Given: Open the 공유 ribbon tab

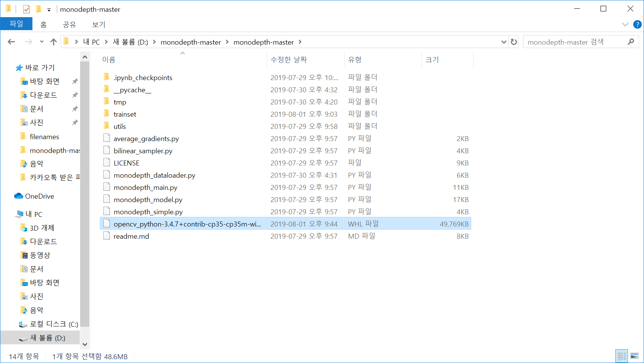Looking at the screenshot, I should click(x=69, y=24).
